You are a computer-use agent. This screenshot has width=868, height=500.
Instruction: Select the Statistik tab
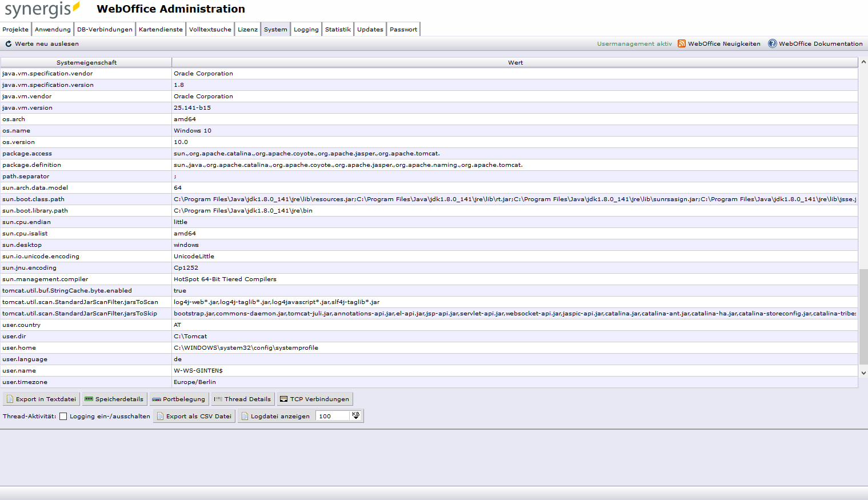(x=337, y=29)
